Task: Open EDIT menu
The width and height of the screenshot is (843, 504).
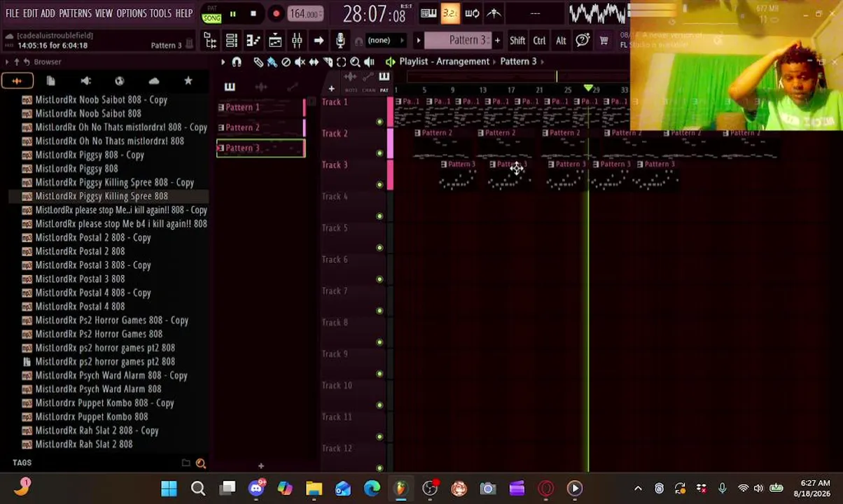Action: (30, 13)
